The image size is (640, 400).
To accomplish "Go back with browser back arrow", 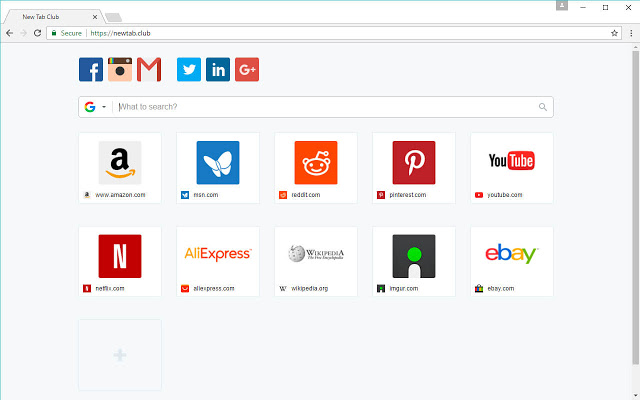I will point(9,33).
